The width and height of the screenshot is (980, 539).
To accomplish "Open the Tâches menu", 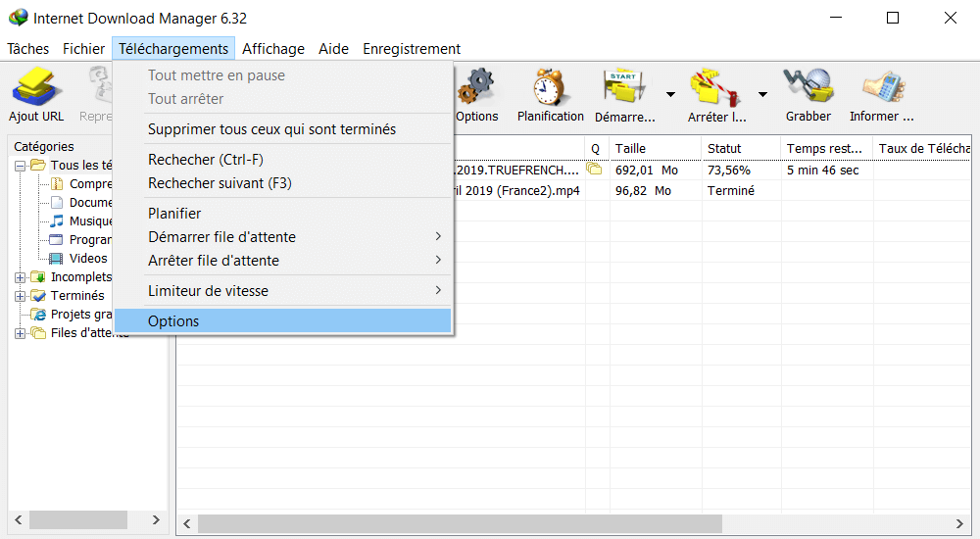I will (x=28, y=49).
